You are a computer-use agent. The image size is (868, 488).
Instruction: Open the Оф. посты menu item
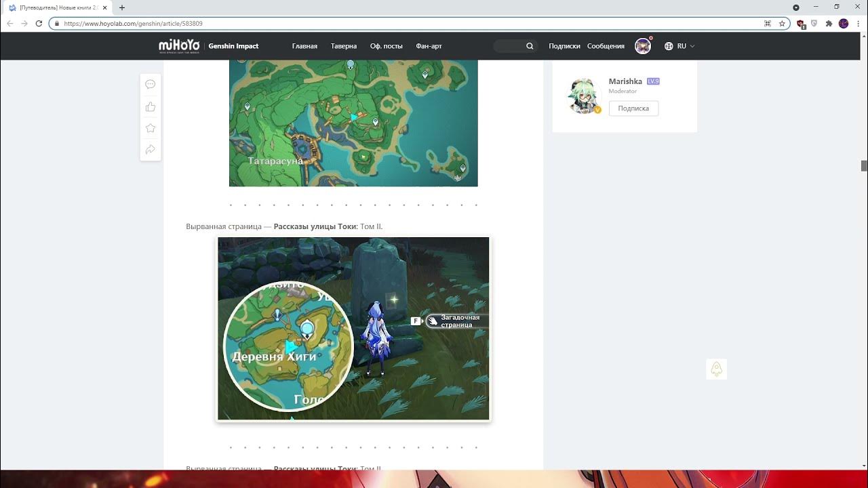pos(387,46)
